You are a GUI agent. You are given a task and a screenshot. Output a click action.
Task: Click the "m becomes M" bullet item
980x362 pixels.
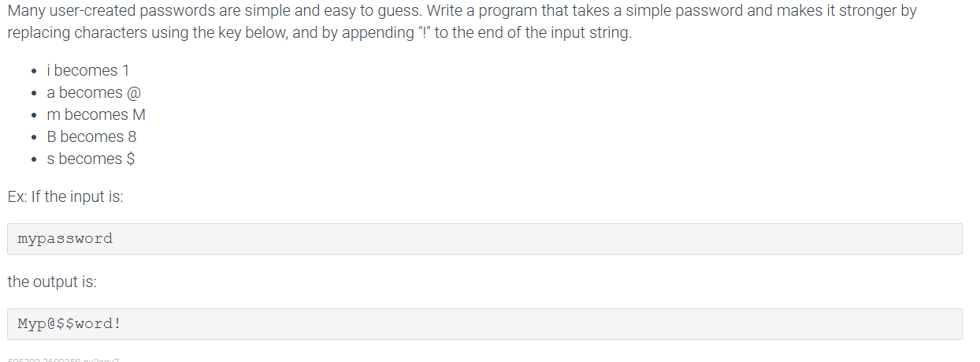point(102,114)
